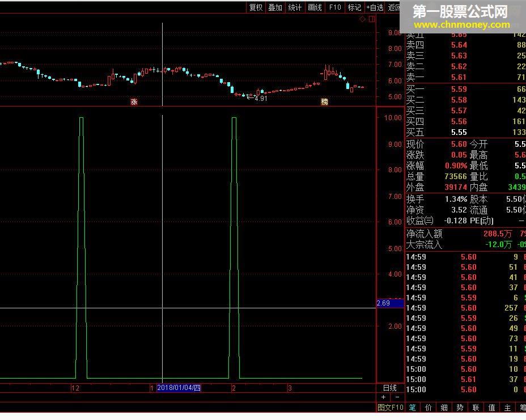The height and width of the screenshot is (420, 526).
Task: Open the 日线 period selector
Action: pos(390,388)
